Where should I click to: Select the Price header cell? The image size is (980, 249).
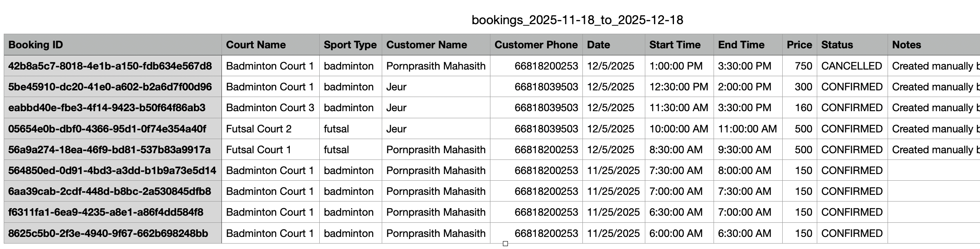(x=799, y=45)
